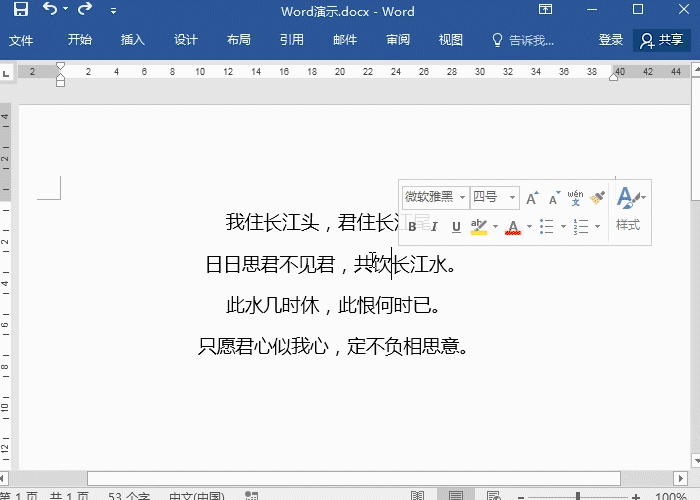Click in the line 只愿君心似我心

tap(263, 346)
